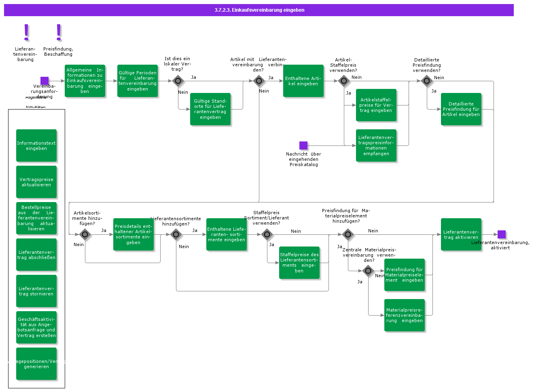Click the purple 'Lieferantenvereinbarung, aktiviert' end event
Image resolution: width=534 pixels, height=392 pixels.
tap(501, 234)
